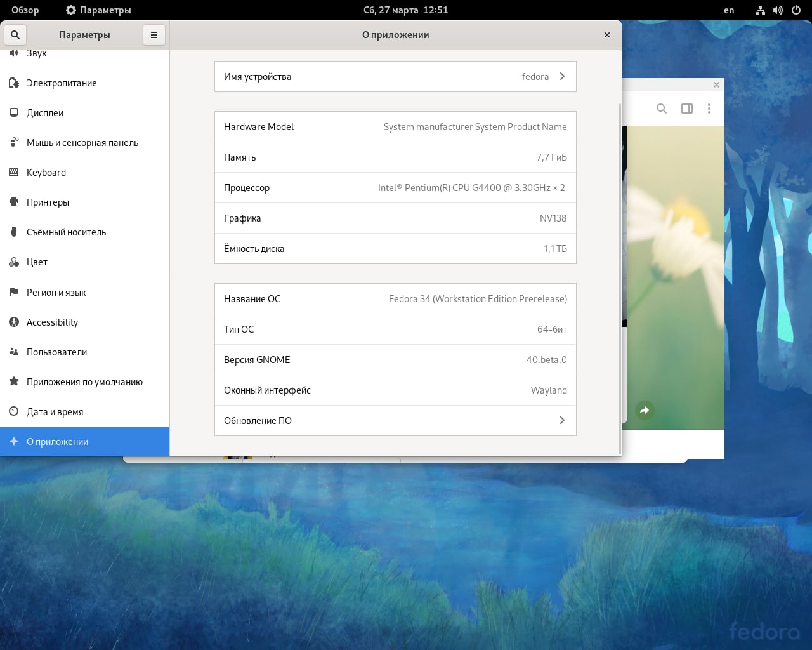Click the Color settings icon
Viewport: 812px width, 650px height.
[14, 262]
